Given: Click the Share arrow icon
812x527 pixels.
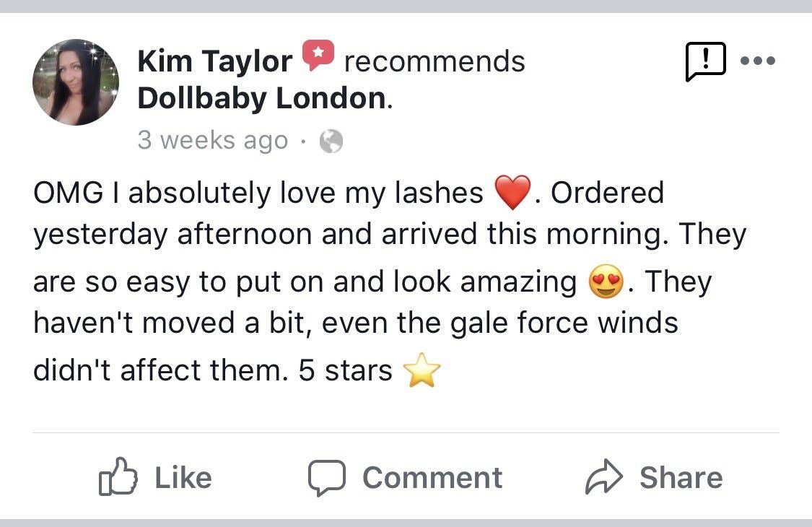Looking at the screenshot, I should (x=603, y=476).
